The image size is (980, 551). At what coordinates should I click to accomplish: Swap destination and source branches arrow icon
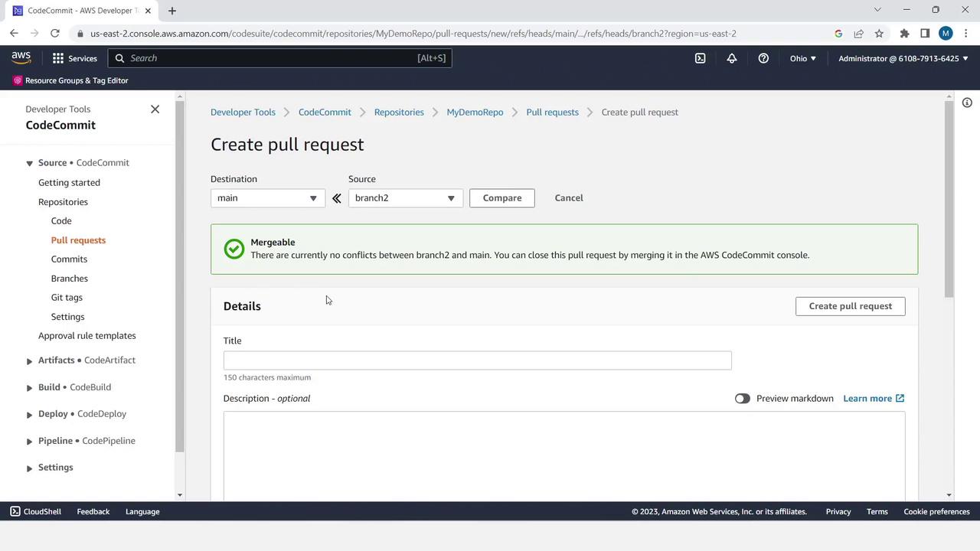click(x=336, y=198)
